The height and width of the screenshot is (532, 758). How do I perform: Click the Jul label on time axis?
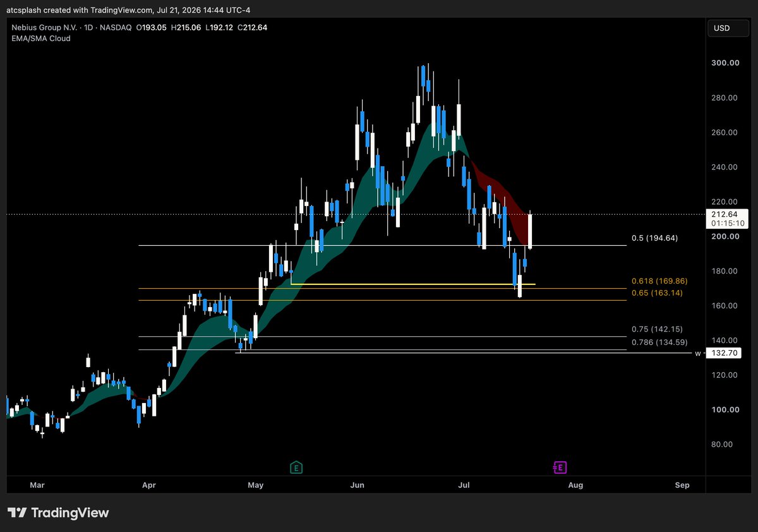click(x=464, y=485)
